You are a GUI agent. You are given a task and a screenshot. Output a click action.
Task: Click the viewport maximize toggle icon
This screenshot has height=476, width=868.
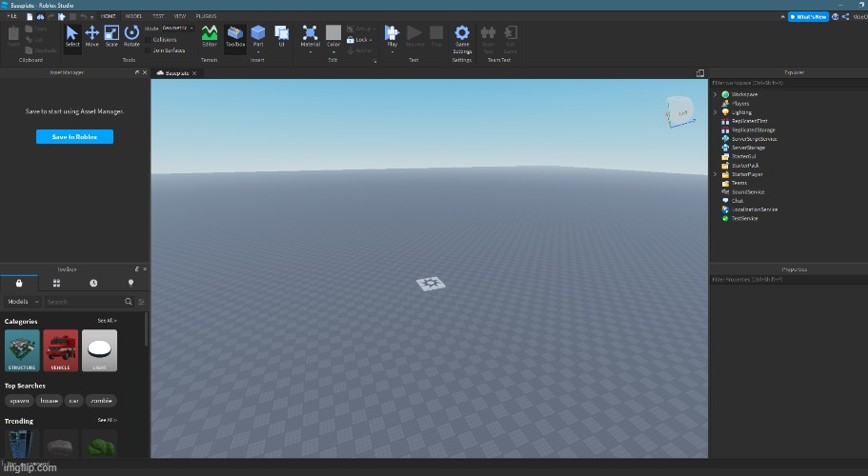tap(699, 73)
